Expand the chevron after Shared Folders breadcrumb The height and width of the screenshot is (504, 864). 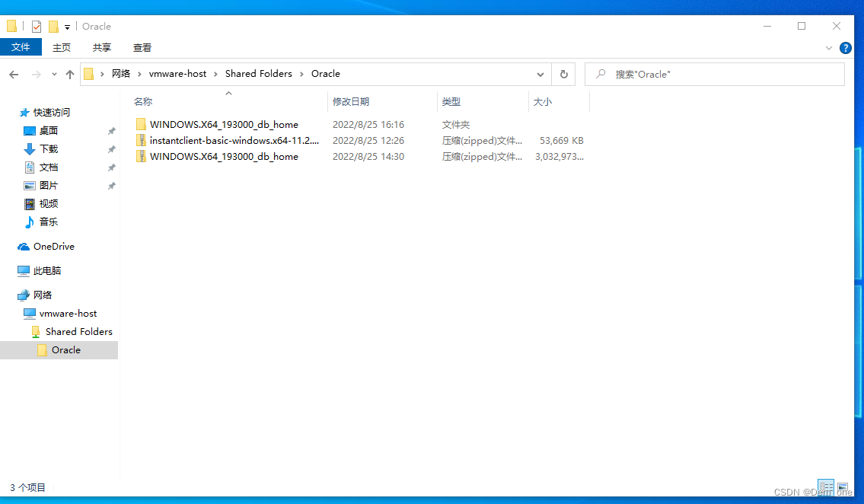(301, 75)
